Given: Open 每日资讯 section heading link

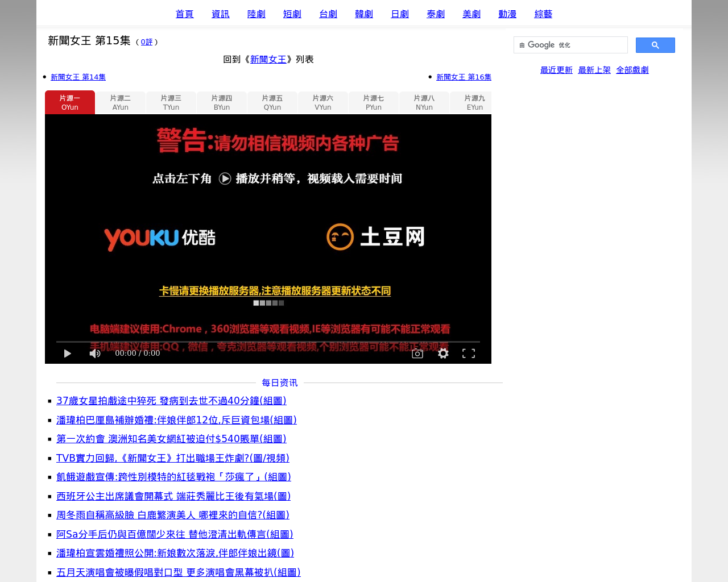Looking at the screenshot, I should (279, 383).
